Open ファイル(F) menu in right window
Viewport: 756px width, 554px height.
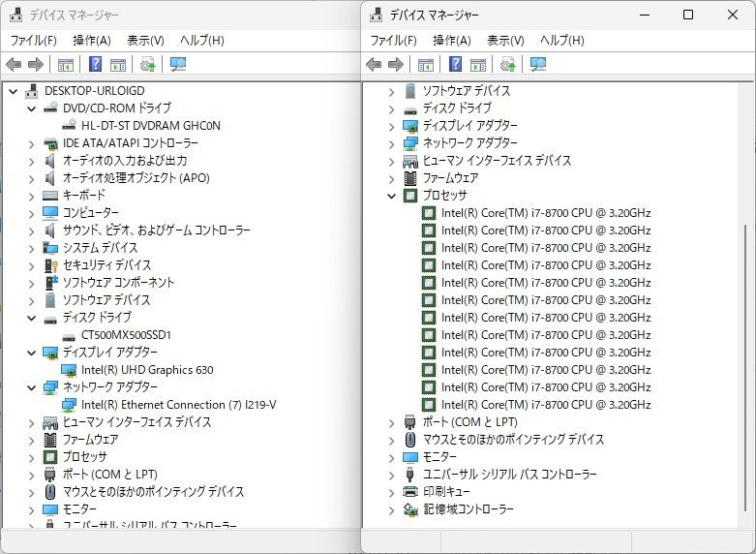(393, 41)
